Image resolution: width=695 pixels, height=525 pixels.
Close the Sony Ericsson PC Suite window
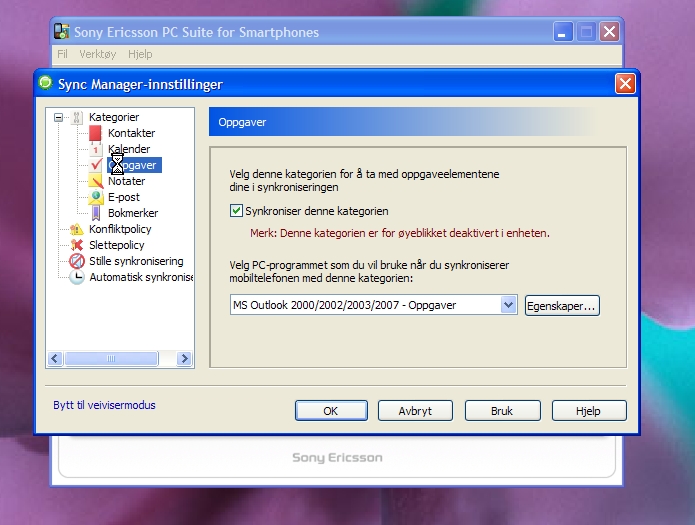[x=609, y=32]
